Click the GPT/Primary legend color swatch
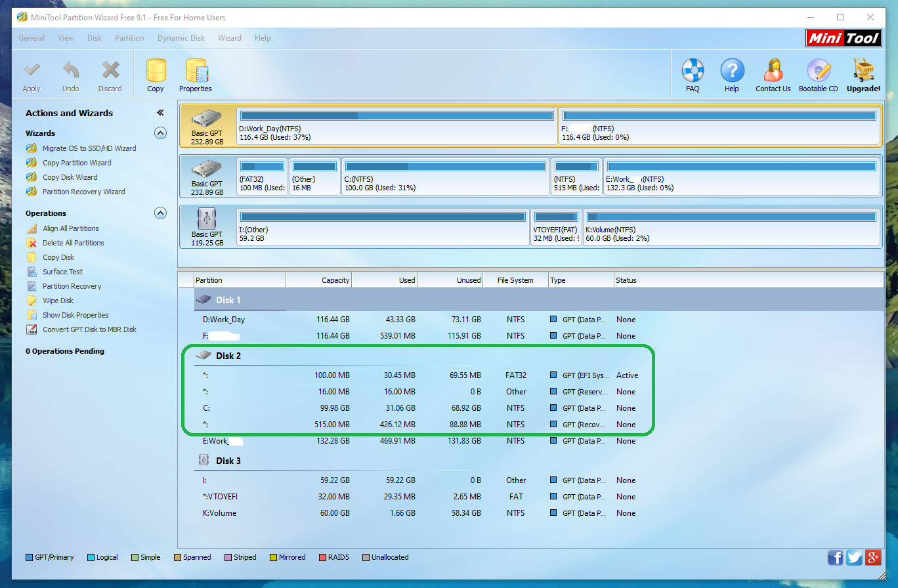The image size is (898, 588). click(x=29, y=558)
